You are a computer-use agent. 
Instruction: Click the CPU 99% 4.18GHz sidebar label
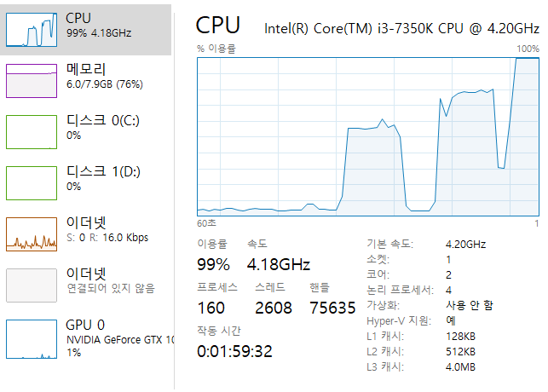(99, 25)
